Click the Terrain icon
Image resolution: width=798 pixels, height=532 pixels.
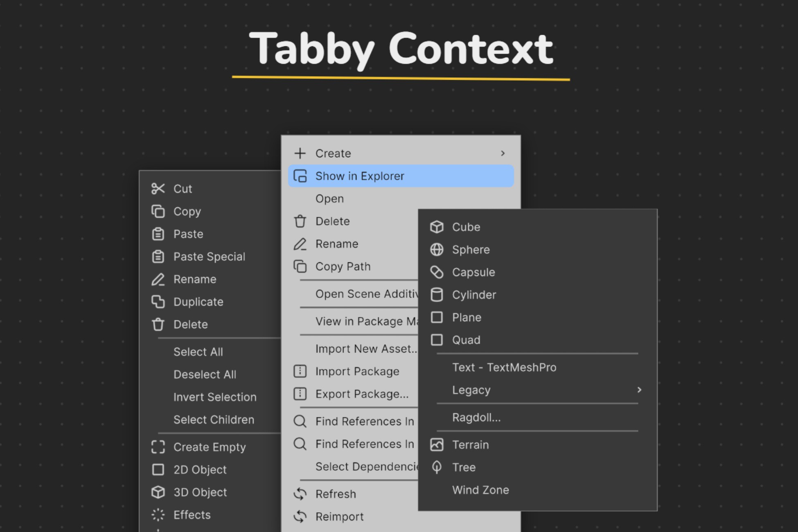[x=437, y=445]
